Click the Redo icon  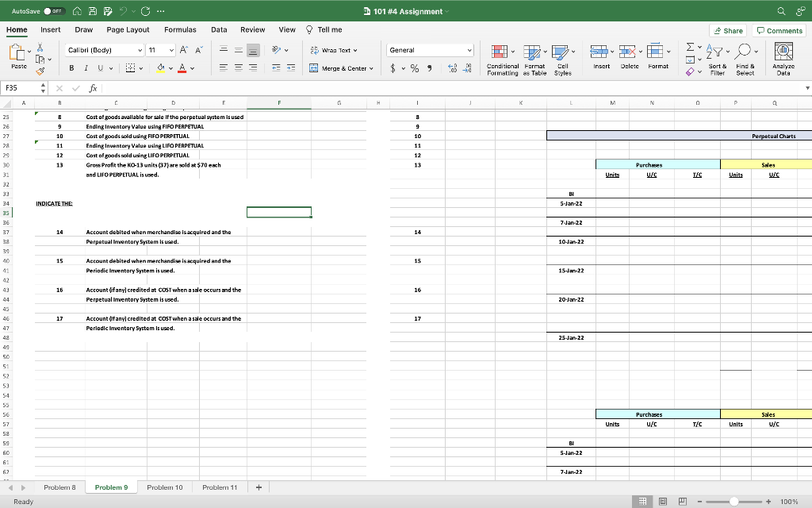(146, 11)
